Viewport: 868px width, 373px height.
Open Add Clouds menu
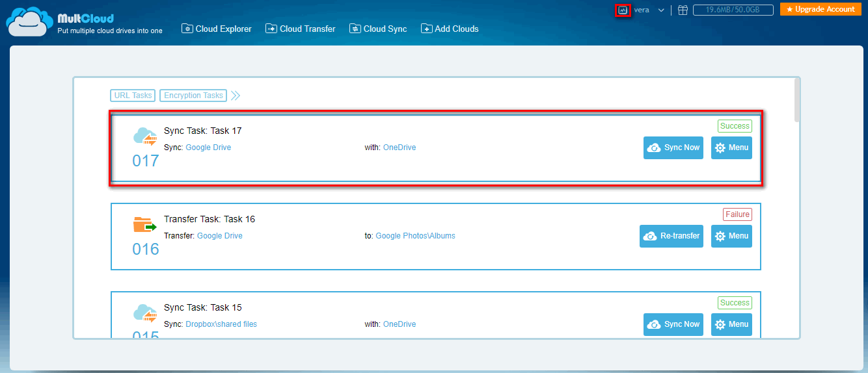450,29
